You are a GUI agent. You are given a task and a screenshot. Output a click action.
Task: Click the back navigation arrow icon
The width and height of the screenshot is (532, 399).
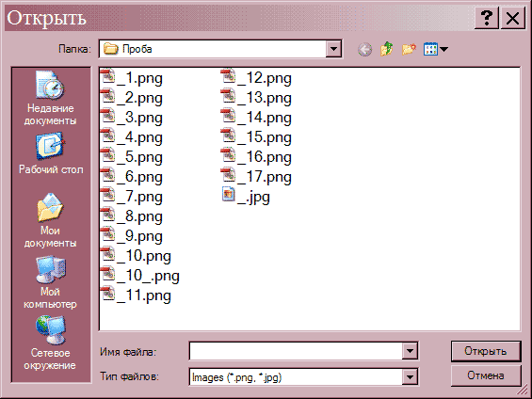pos(364,50)
